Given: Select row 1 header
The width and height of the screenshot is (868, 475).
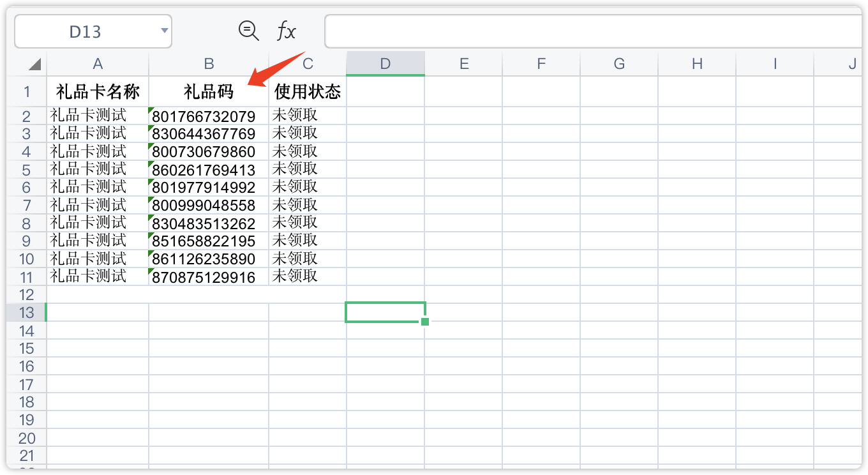Looking at the screenshot, I should (x=27, y=92).
